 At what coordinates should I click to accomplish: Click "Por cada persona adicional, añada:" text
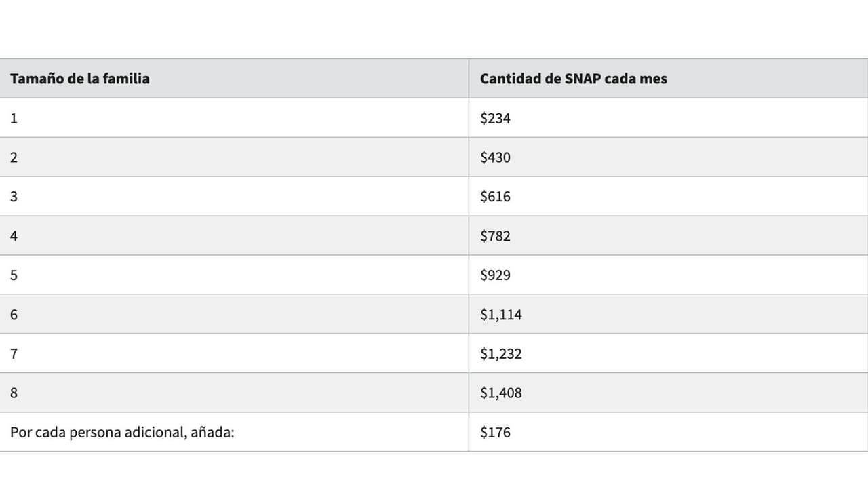(x=122, y=433)
